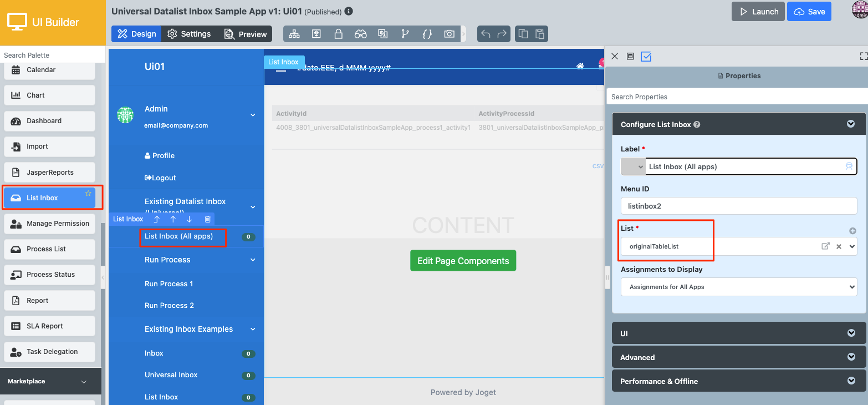Copy the selected element
The image size is (868, 405).
coord(523,34)
